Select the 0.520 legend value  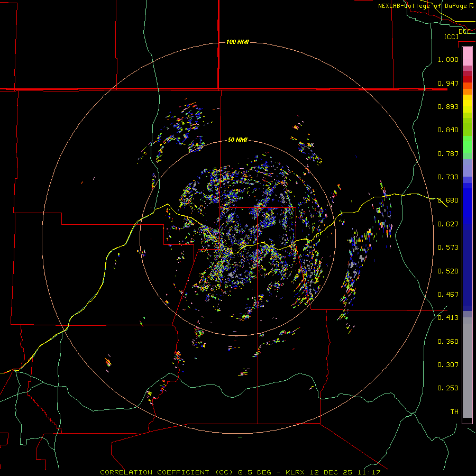pos(448,271)
